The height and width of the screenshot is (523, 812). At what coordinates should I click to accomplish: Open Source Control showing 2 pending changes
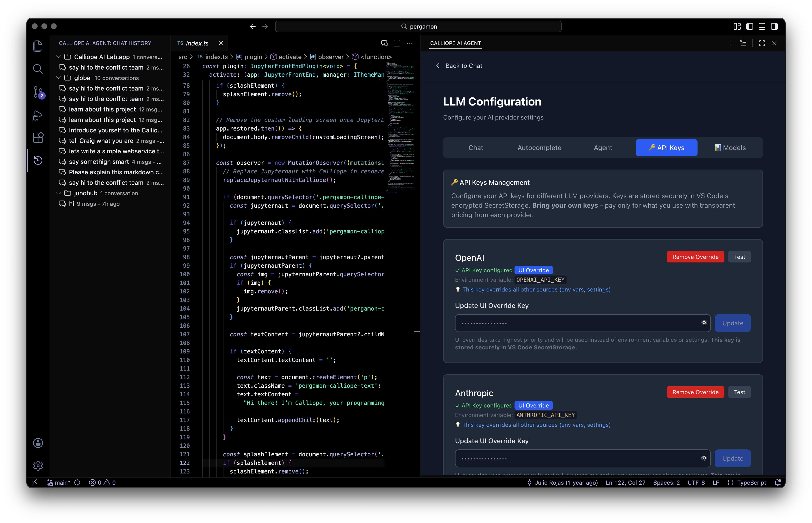click(38, 92)
